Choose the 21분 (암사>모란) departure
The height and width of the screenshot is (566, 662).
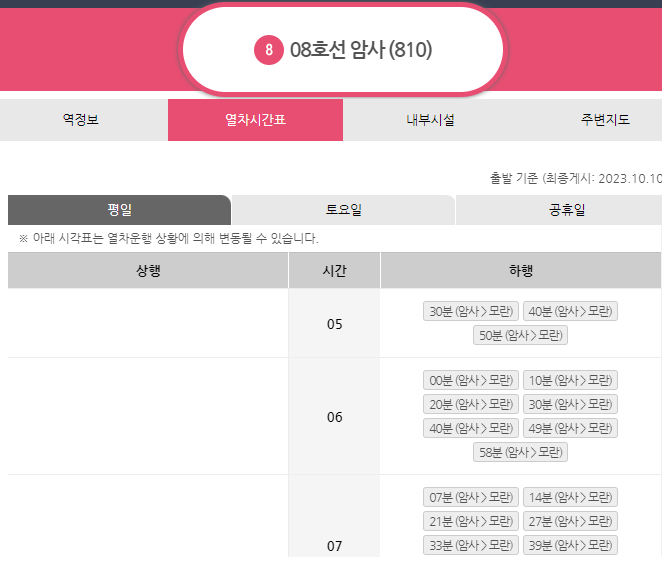point(471,521)
